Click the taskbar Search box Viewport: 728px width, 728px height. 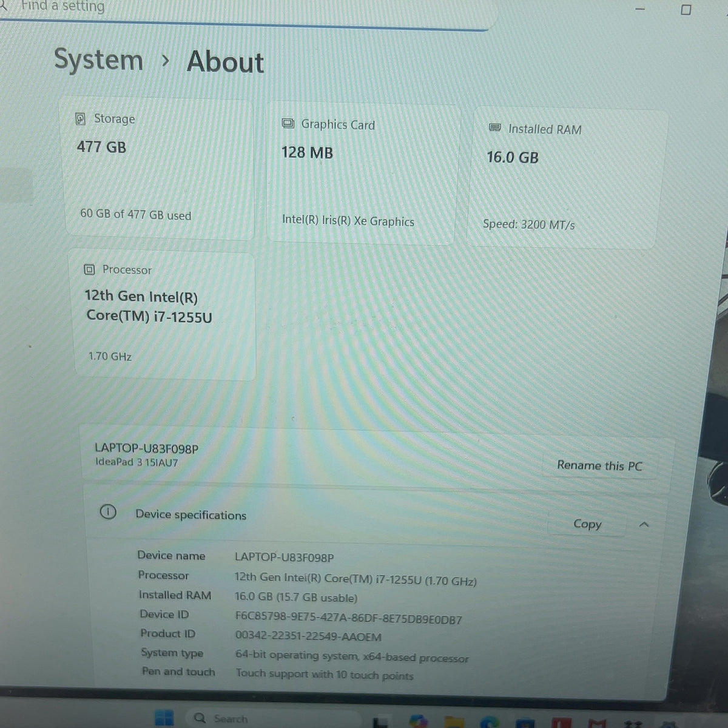[273, 719]
